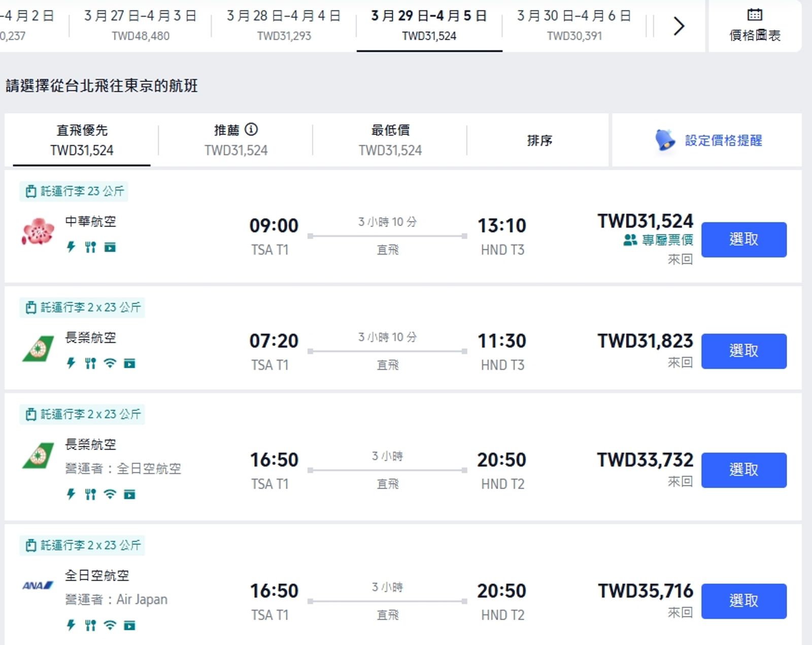The image size is (812, 645).
Task: Select the 3月28日-4月4日 date tab
Action: (x=284, y=25)
